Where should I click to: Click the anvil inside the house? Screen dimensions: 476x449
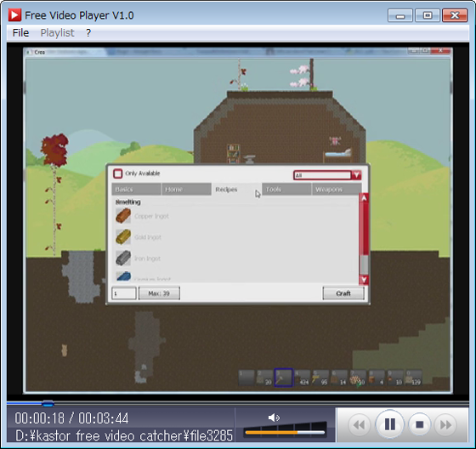pyautogui.click(x=250, y=160)
